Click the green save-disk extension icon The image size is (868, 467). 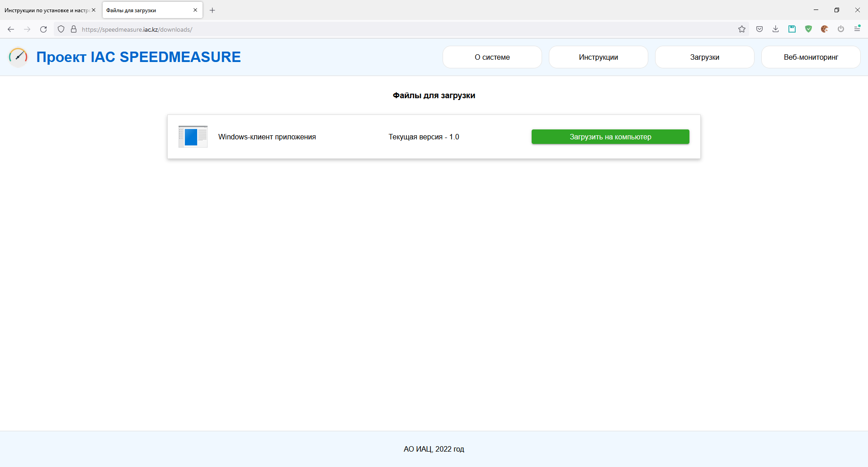click(x=792, y=29)
